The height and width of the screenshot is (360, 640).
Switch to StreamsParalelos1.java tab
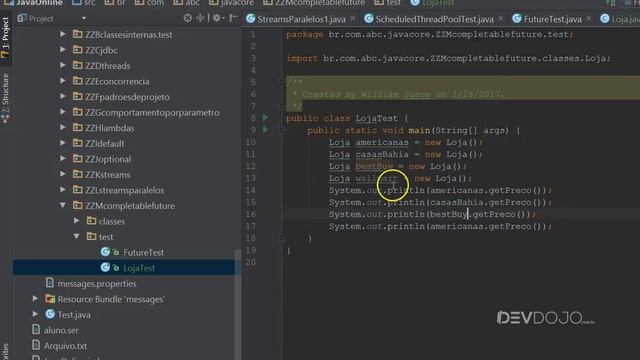coord(301,19)
